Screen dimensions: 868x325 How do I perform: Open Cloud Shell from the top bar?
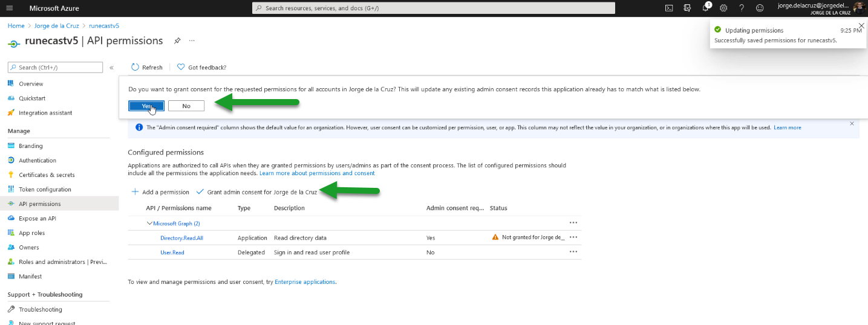[669, 8]
